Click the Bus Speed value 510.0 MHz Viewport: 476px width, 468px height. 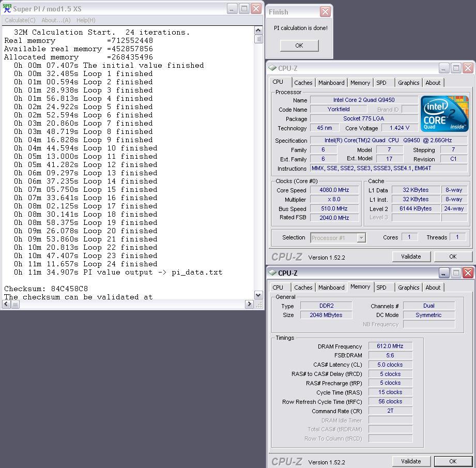point(334,208)
